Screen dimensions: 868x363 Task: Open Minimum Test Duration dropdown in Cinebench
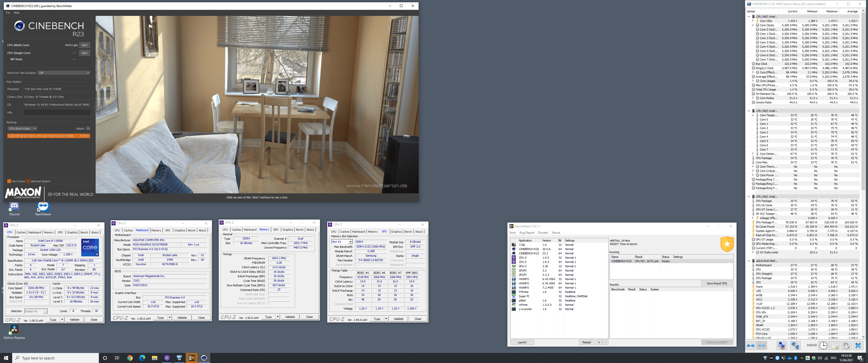tap(64, 73)
